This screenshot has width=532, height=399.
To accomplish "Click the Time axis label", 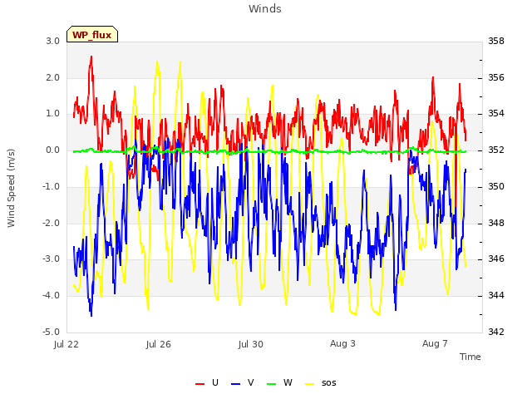I will [x=470, y=357].
